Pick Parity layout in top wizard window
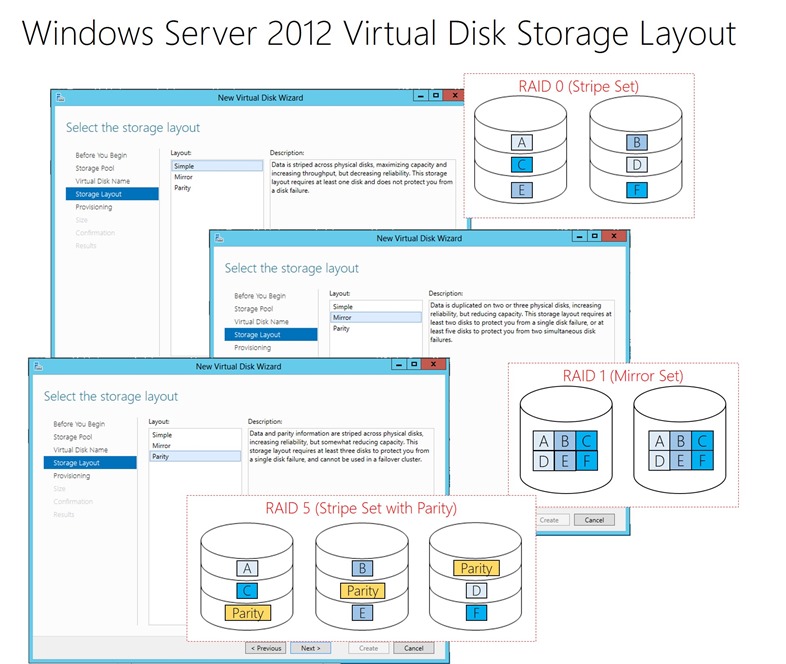The height and width of the screenshot is (664, 786). click(x=182, y=188)
